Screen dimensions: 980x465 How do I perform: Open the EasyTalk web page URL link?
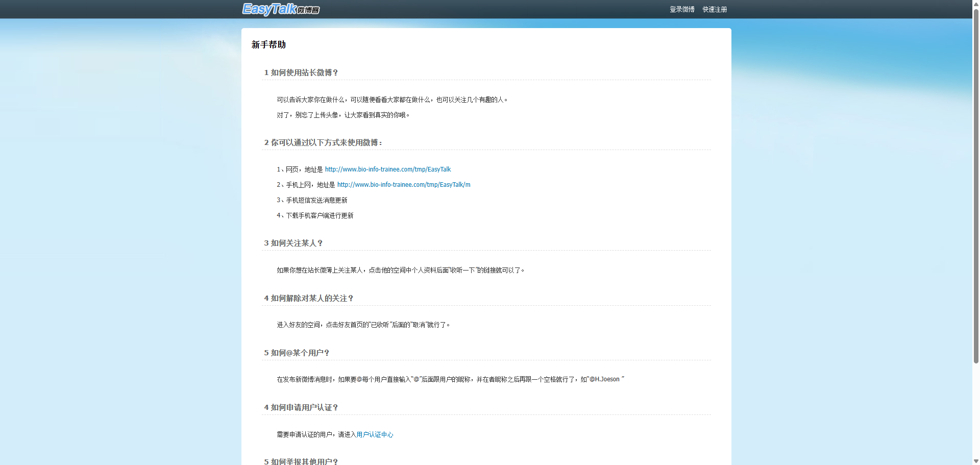[x=387, y=169]
